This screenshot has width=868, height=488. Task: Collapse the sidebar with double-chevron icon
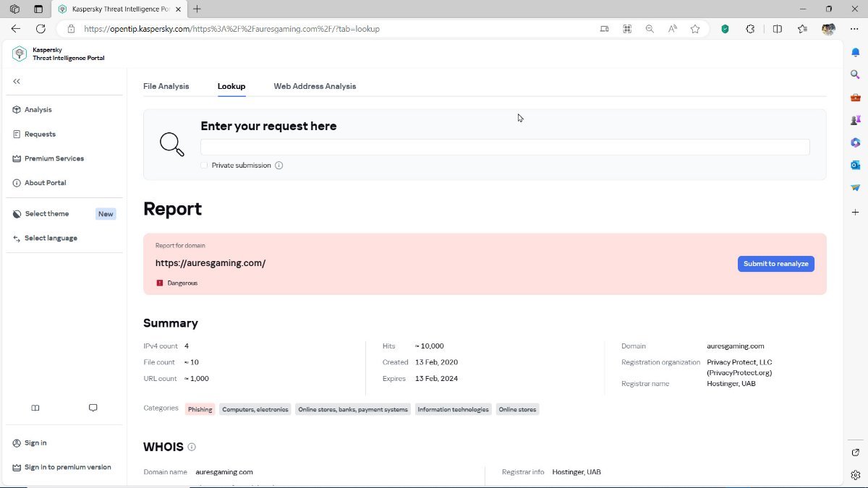[17, 82]
